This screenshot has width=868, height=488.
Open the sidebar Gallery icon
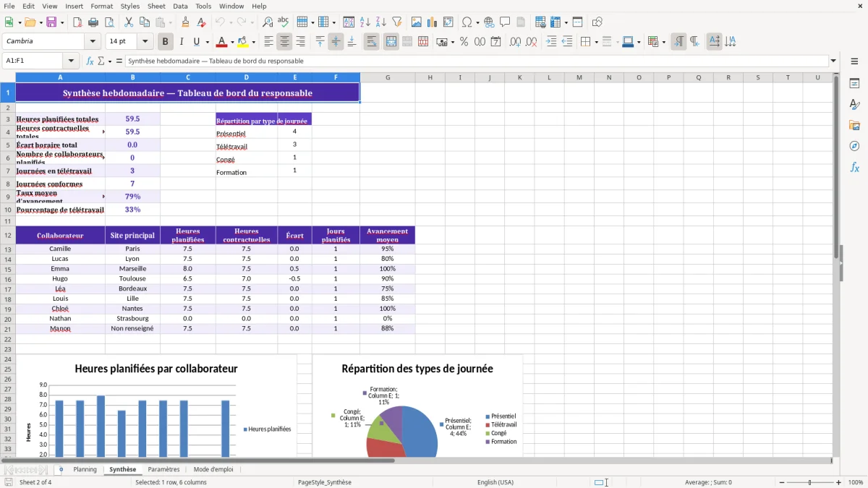click(854, 126)
